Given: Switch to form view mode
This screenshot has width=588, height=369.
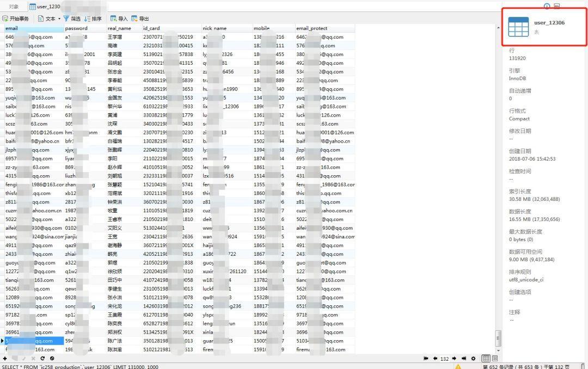Looking at the screenshot, I should 495,359.
